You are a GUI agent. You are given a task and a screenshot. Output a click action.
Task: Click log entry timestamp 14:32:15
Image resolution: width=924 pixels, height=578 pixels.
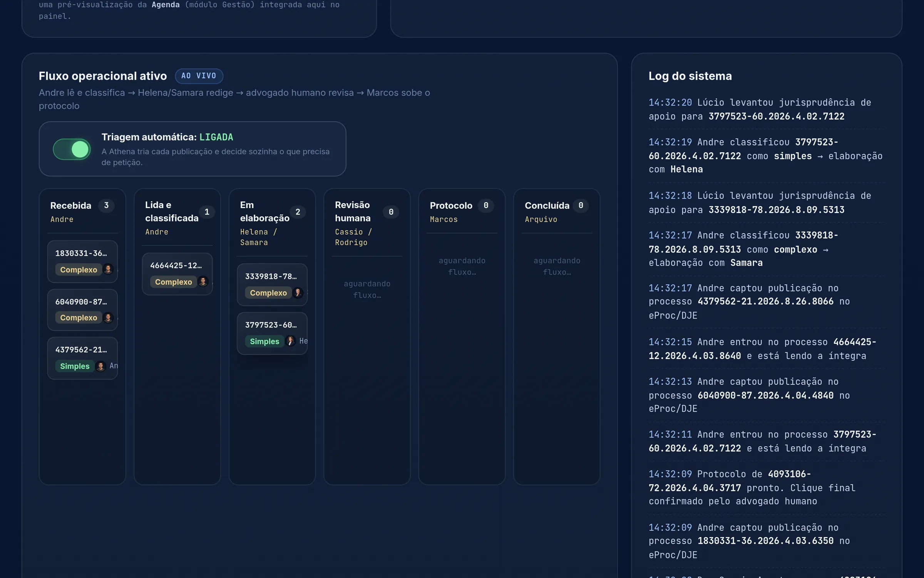pos(670,342)
